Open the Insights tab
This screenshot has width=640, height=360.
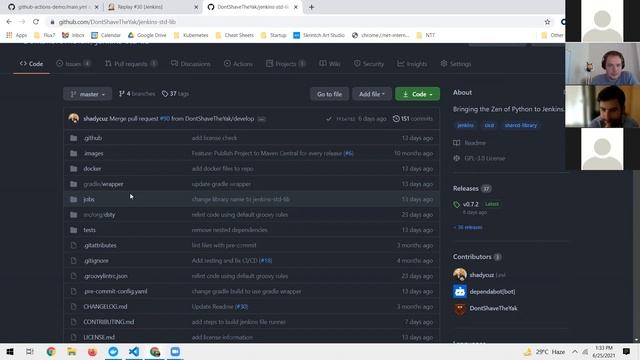pos(412,64)
